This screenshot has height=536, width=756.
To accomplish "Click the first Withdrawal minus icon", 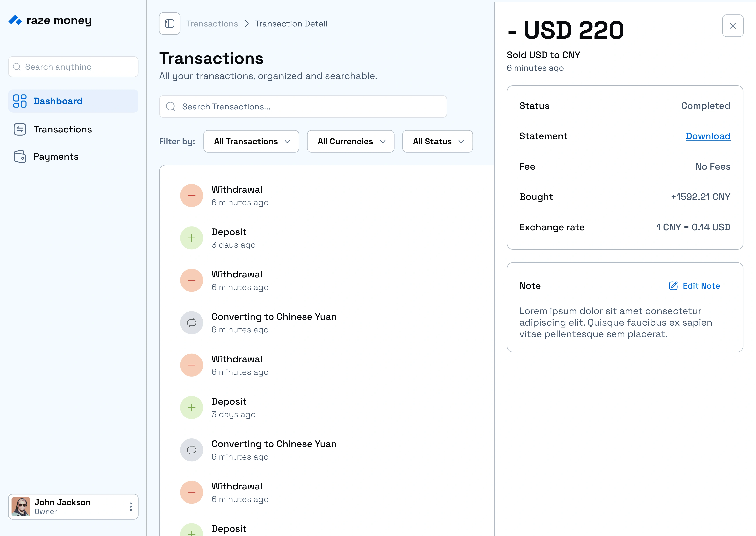I will [x=191, y=195].
